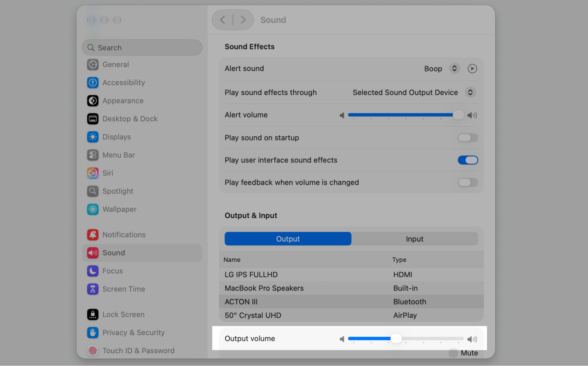588x366 pixels.
Task: Open the Alert sound Boop dropdown
Action: click(x=454, y=68)
